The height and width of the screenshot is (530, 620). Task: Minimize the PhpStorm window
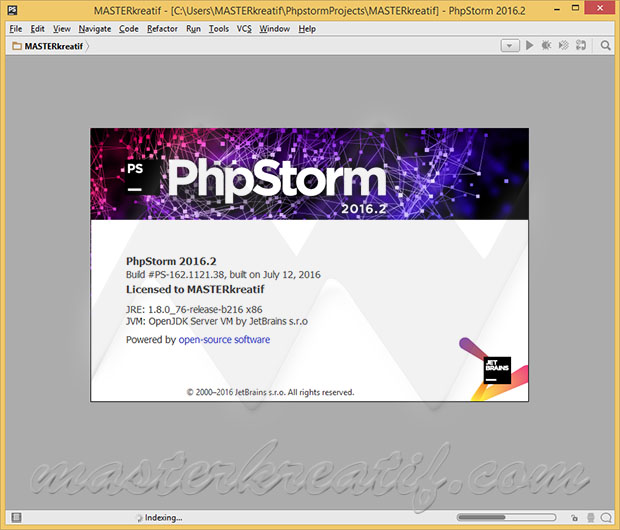click(x=557, y=9)
